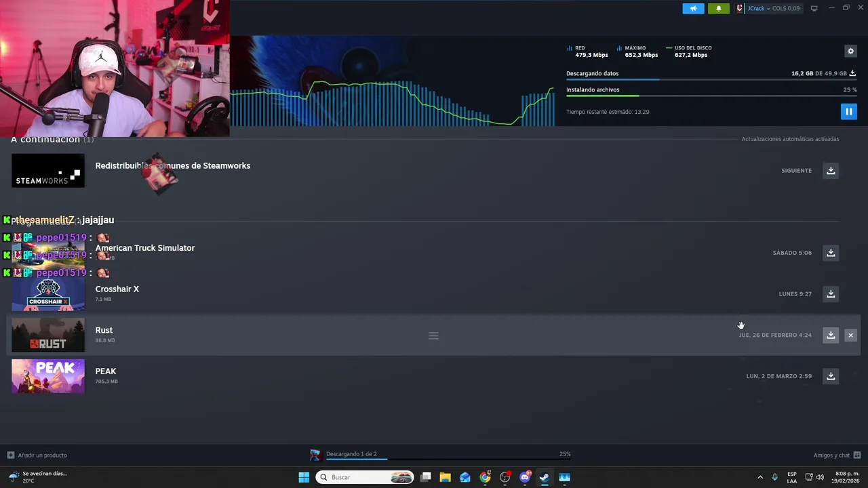Click the LUNES 9:27 scheduled time
The width and height of the screenshot is (868, 488).
pyautogui.click(x=795, y=294)
